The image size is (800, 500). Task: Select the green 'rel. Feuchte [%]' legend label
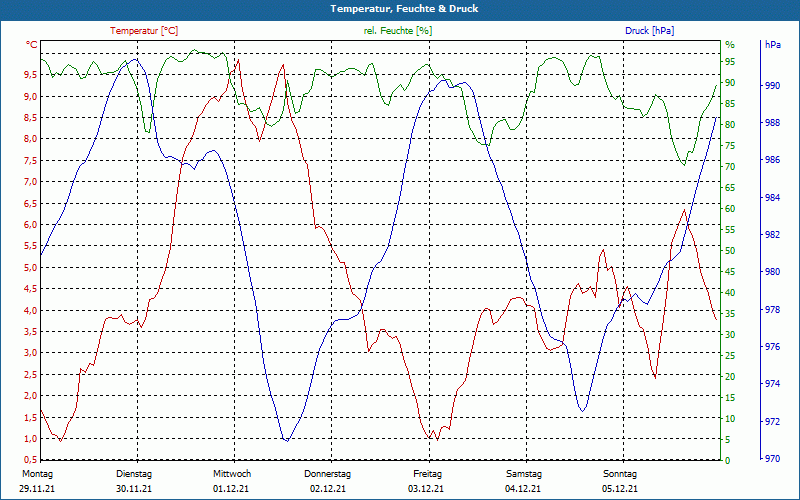pos(397,31)
